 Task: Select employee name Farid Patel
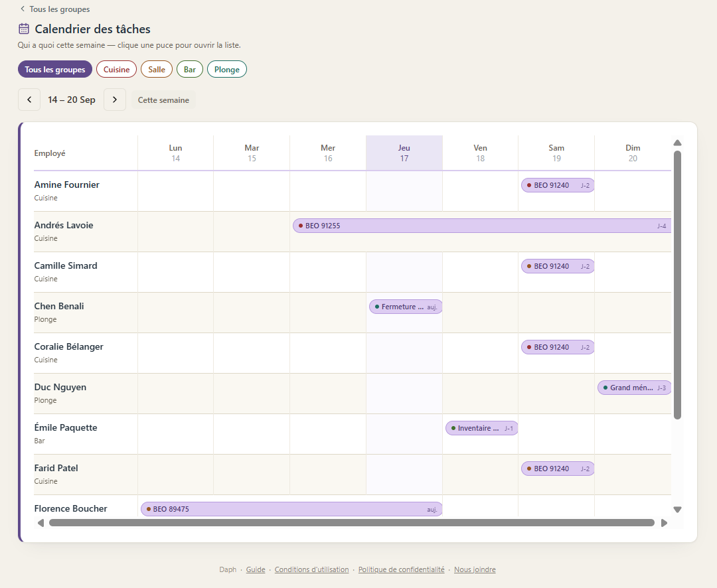pos(56,468)
